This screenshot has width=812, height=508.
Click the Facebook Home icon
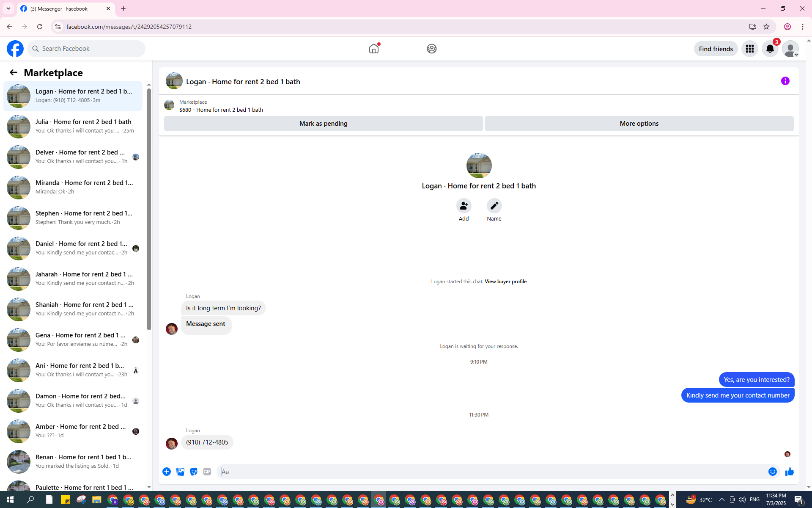[x=374, y=49]
